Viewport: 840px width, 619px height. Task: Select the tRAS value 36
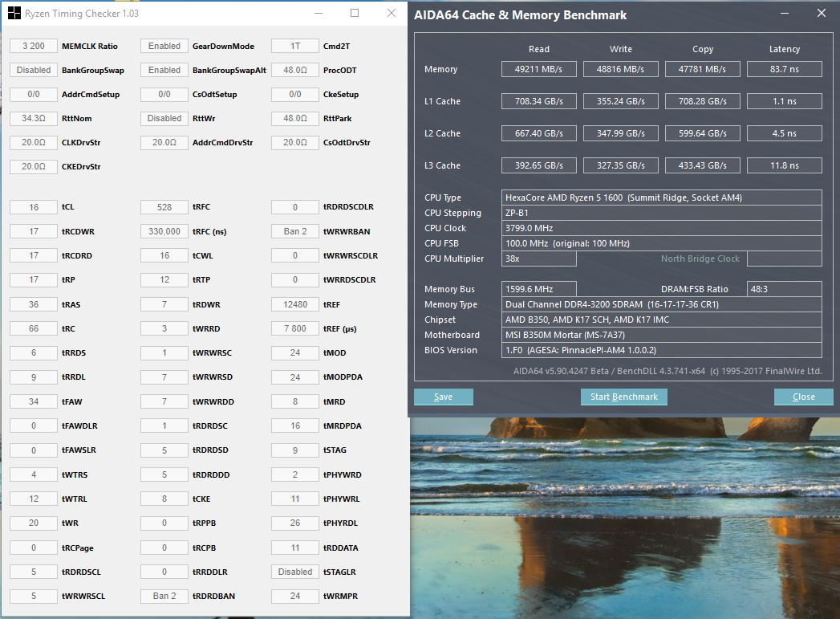tap(34, 304)
